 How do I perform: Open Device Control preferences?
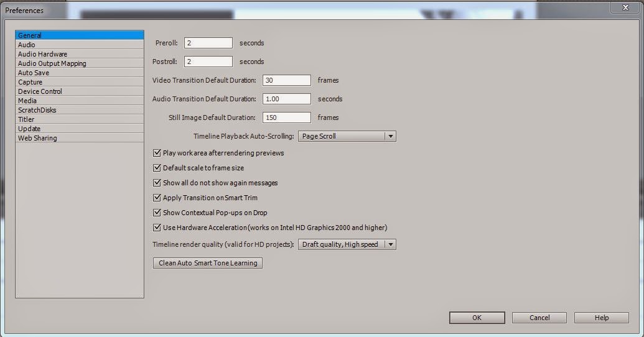click(80, 91)
